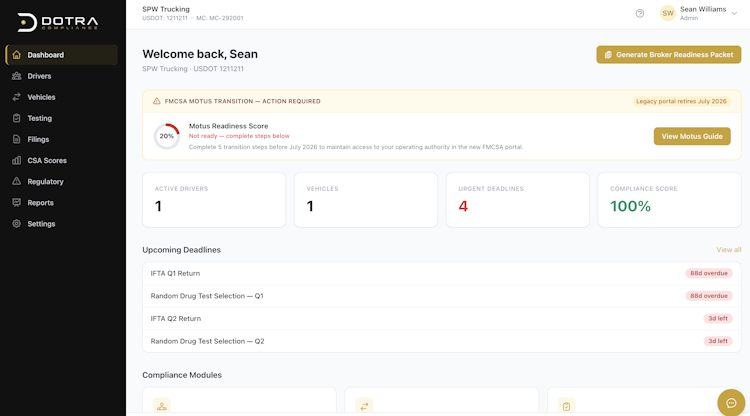Click Legacy portal retires July 2026 badge
This screenshot has height=416, width=750.
[681, 101]
